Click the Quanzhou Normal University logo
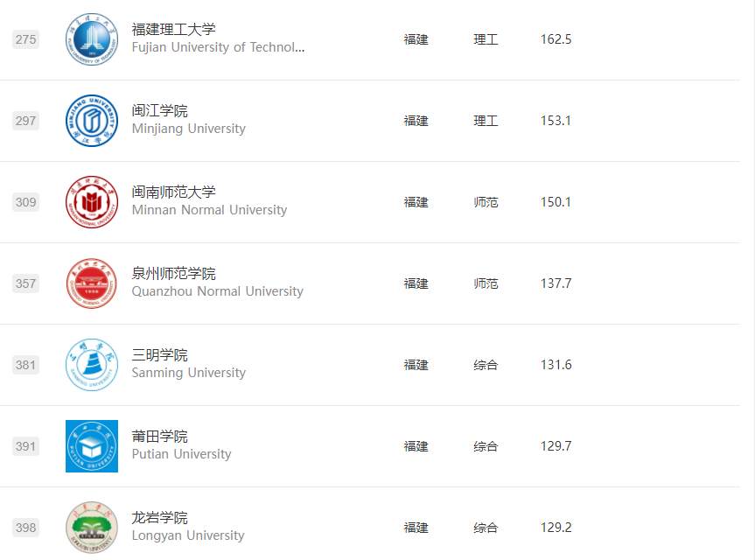Screen dimensions: 755x560 pyautogui.click(x=92, y=283)
